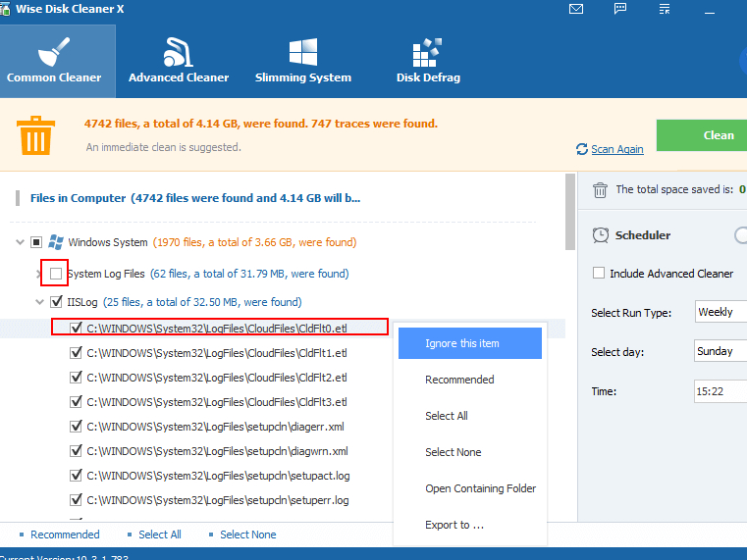Toggle the Windows System tri-state checkbox
This screenshot has width=747, height=560.
coord(36,242)
